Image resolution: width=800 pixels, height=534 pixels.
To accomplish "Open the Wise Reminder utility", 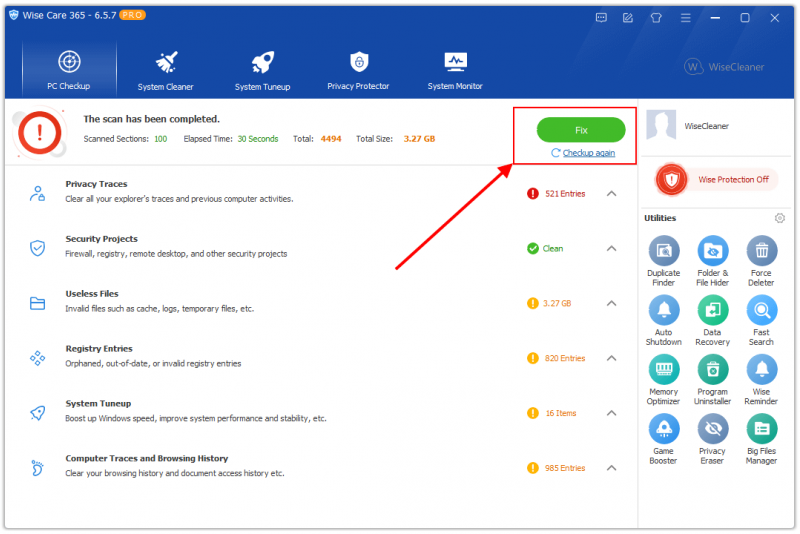I will click(761, 380).
